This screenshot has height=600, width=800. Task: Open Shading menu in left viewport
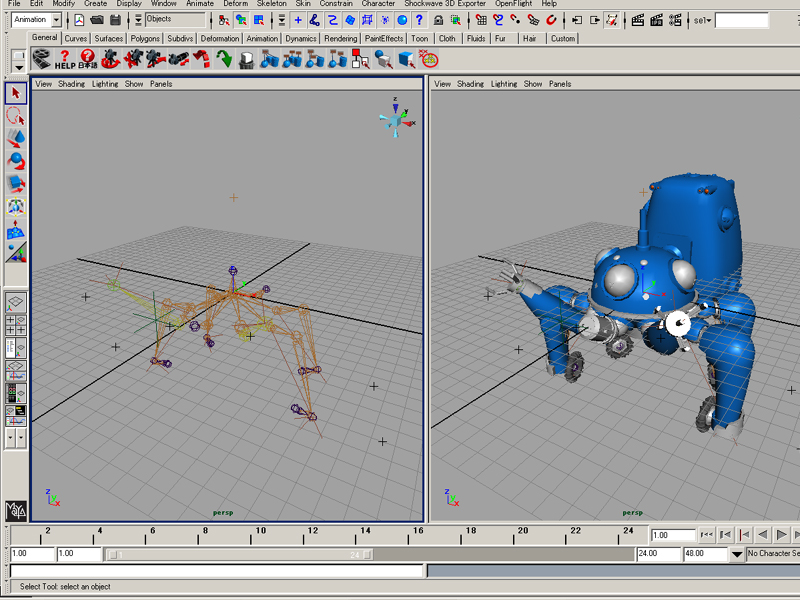pos(71,84)
